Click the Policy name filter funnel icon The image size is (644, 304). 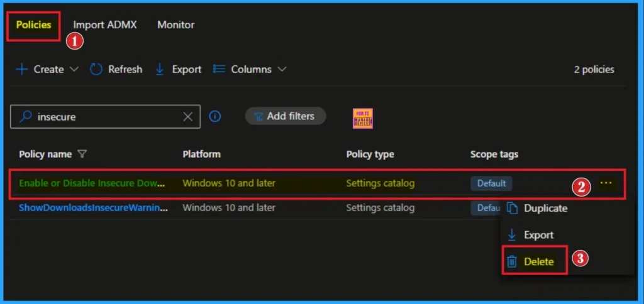click(x=82, y=155)
